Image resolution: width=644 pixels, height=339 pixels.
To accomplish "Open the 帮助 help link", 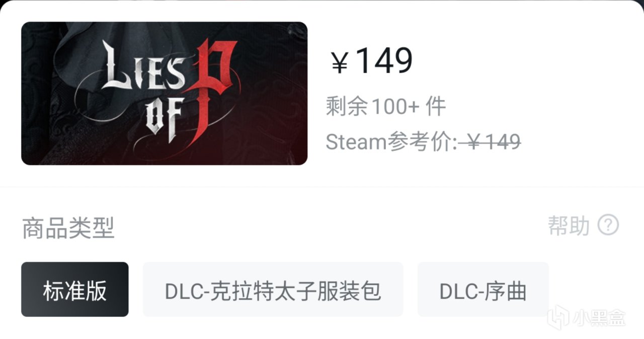I will point(569,226).
